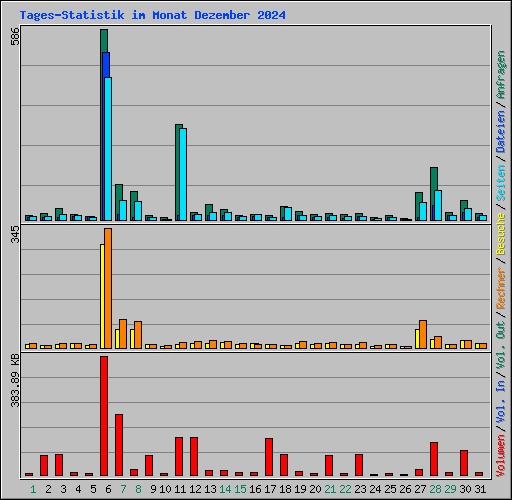Click the 586 y-axis maximum value

point(15,37)
